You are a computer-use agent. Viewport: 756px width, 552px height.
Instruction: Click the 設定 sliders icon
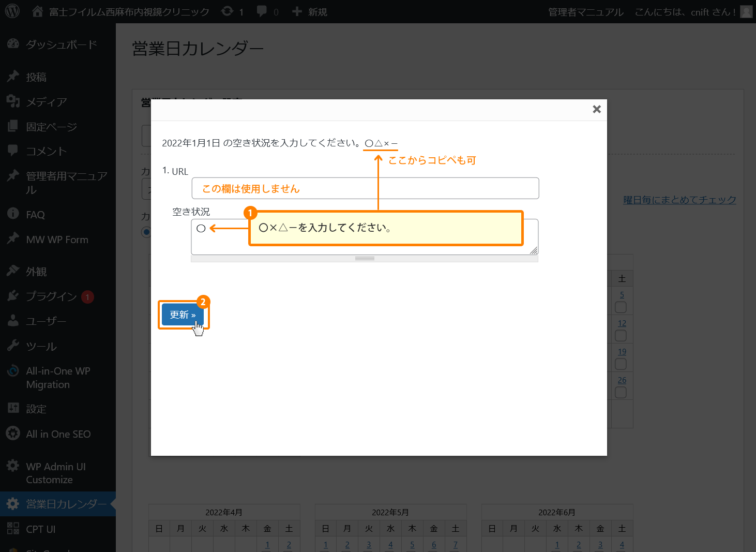pyautogui.click(x=13, y=408)
